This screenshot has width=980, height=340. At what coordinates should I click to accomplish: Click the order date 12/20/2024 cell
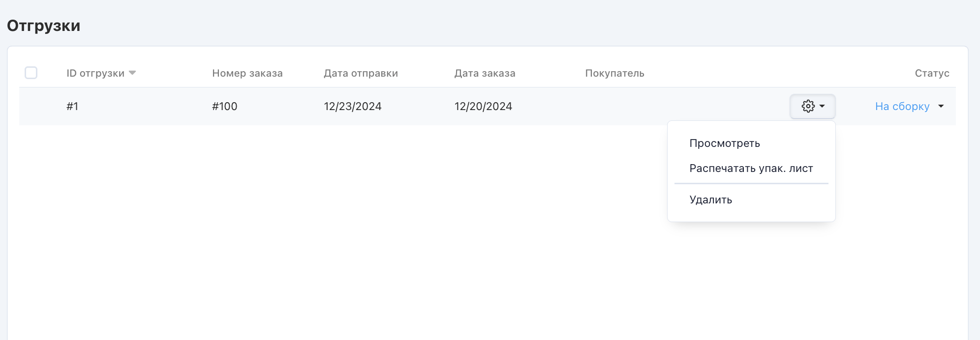coord(483,106)
